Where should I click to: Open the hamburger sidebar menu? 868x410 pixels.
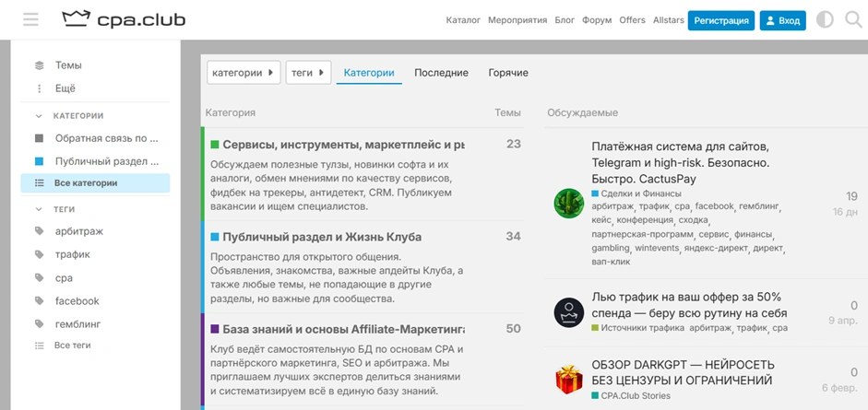[30, 19]
